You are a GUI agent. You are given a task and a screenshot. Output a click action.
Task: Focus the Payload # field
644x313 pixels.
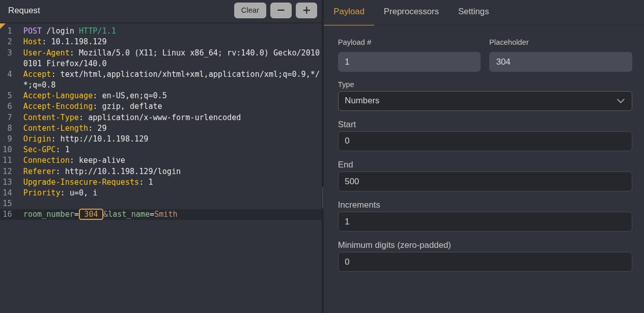pos(409,62)
